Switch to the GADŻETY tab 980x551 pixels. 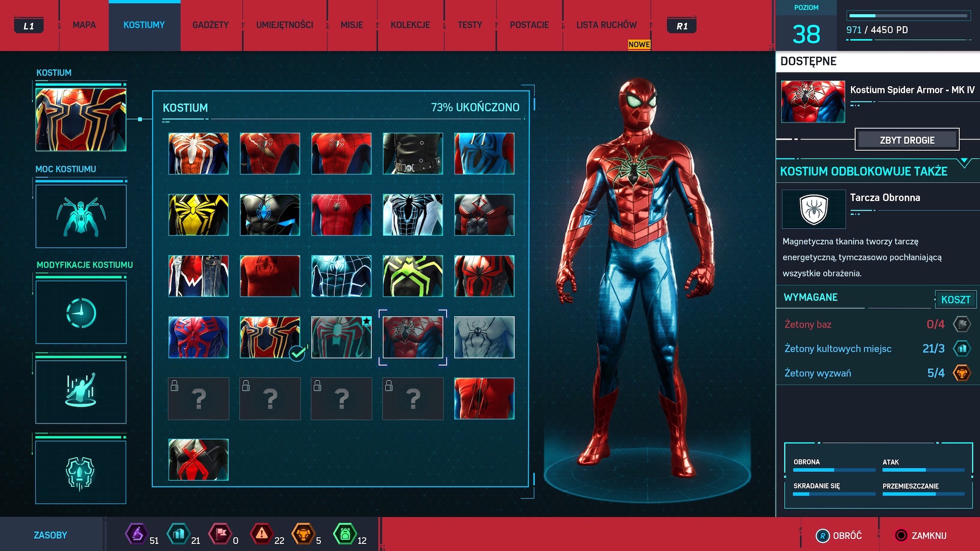(210, 25)
